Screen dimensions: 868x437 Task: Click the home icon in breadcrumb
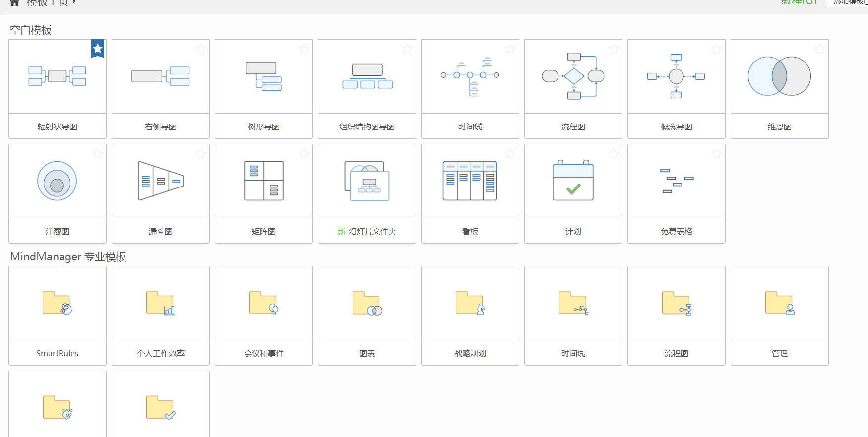pyautogui.click(x=14, y=2)
